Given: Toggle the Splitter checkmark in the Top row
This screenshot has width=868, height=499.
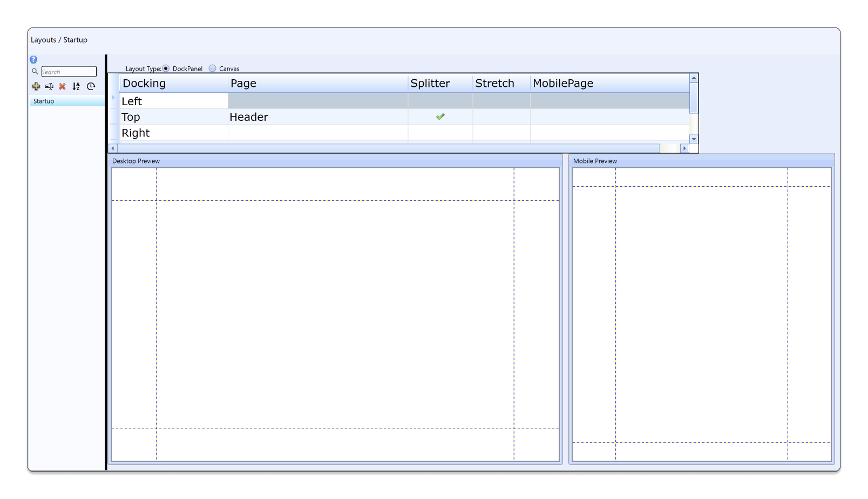Looking at the screenshot, I should click(x=440, y=117).
